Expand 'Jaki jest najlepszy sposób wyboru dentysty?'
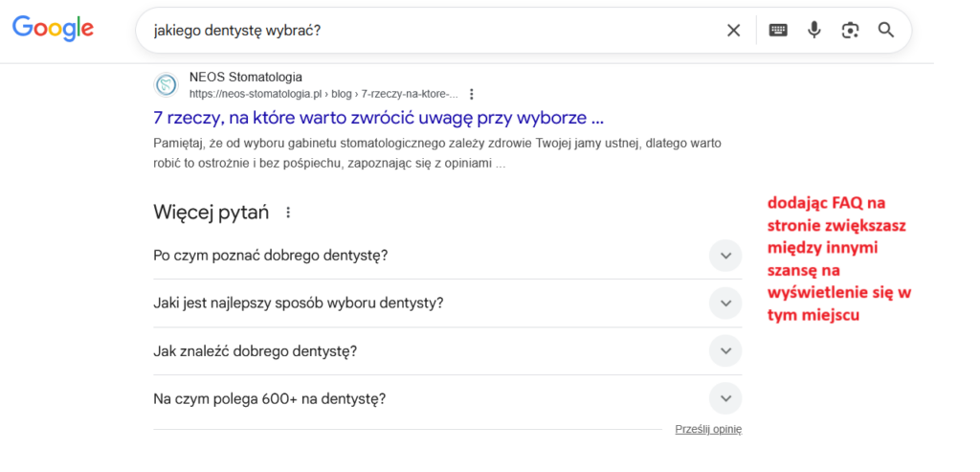Viewport: 980px width, 472px height. click(725, 303)
